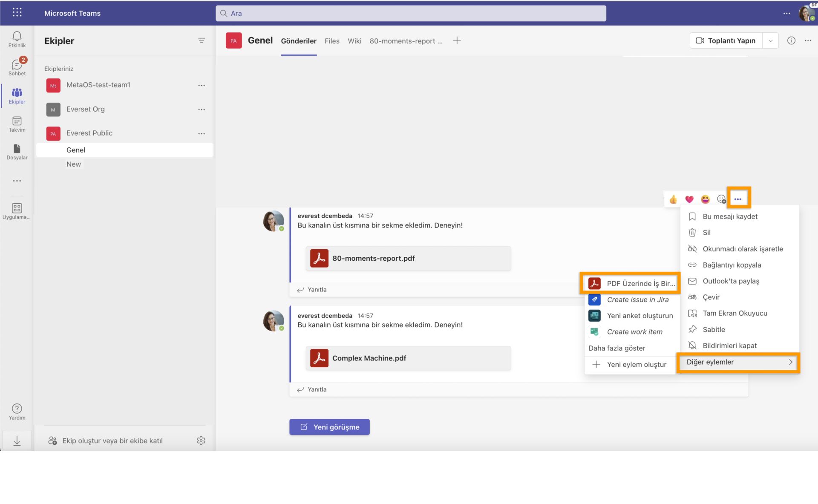Click the Ara search input field
Image resolution: width=818 pixels, height=504 pixels.
click(411, 13)
